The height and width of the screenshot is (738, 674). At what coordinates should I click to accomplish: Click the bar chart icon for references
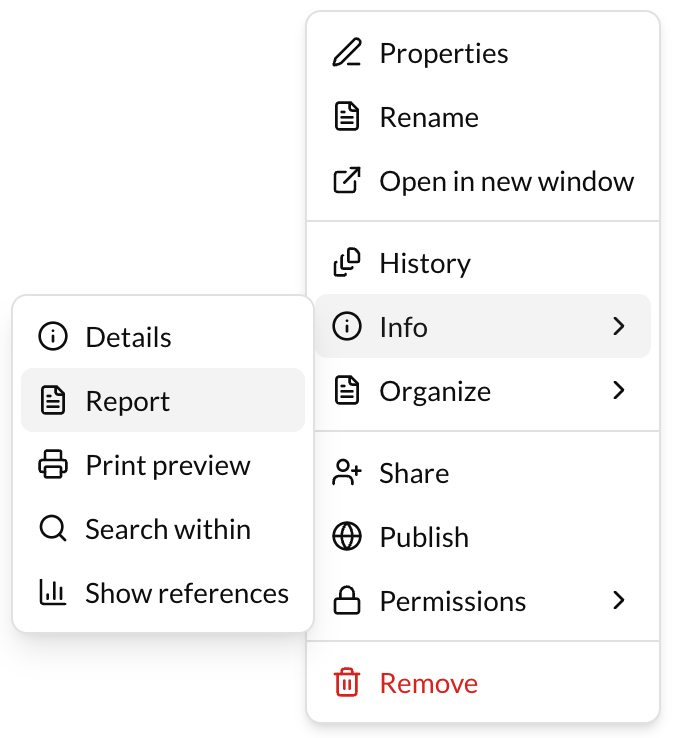coord(52,594)
